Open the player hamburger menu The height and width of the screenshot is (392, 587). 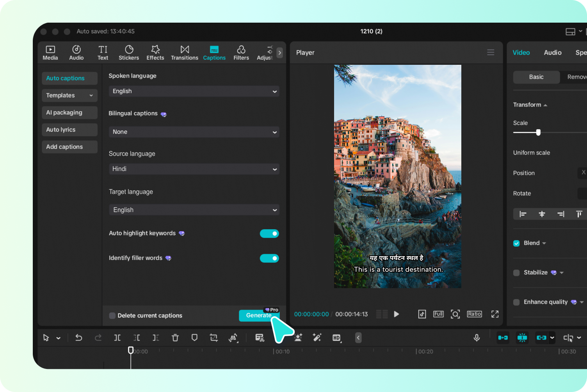point(491,52)
